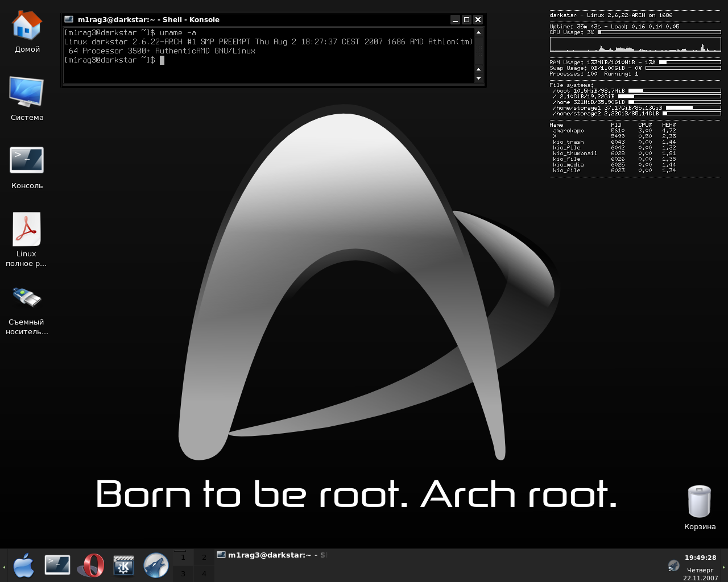Viewport: 728px width, 582px height.
Task: Hide panel using right edge green arrow
Action: (x=725, y=566)
